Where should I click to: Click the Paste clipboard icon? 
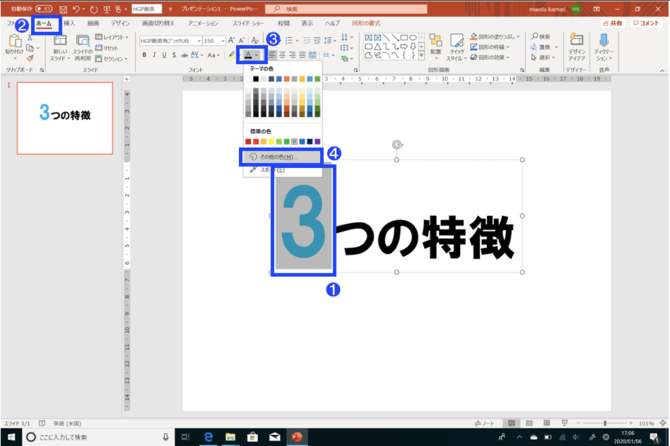point(15,41)
